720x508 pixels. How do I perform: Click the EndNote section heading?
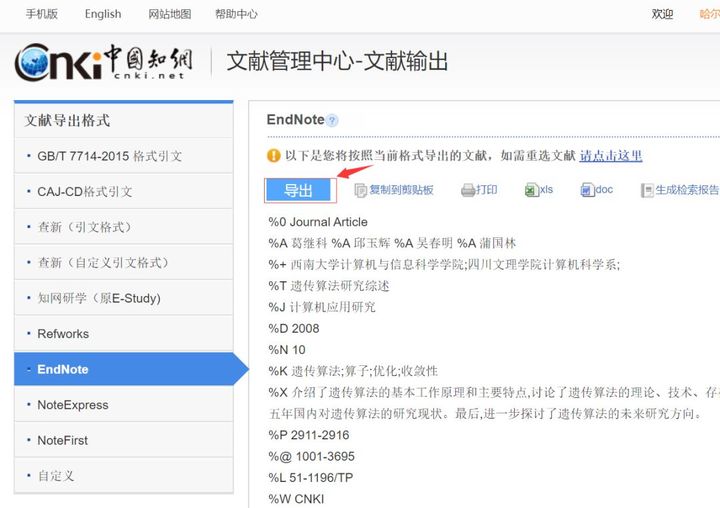click(296, 120)
